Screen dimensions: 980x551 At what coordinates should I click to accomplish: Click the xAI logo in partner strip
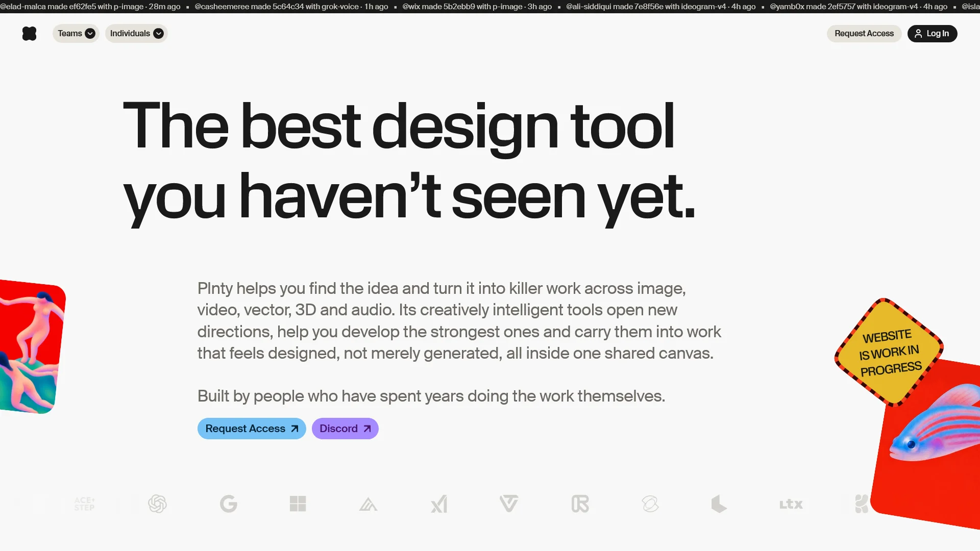(439, 504)
